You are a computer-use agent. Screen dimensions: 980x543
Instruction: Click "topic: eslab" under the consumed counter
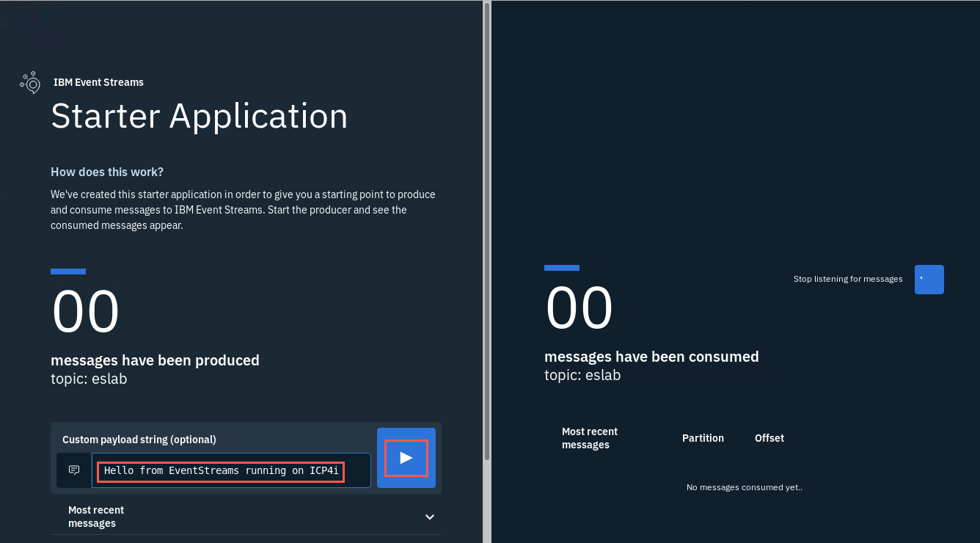[582, 375]
